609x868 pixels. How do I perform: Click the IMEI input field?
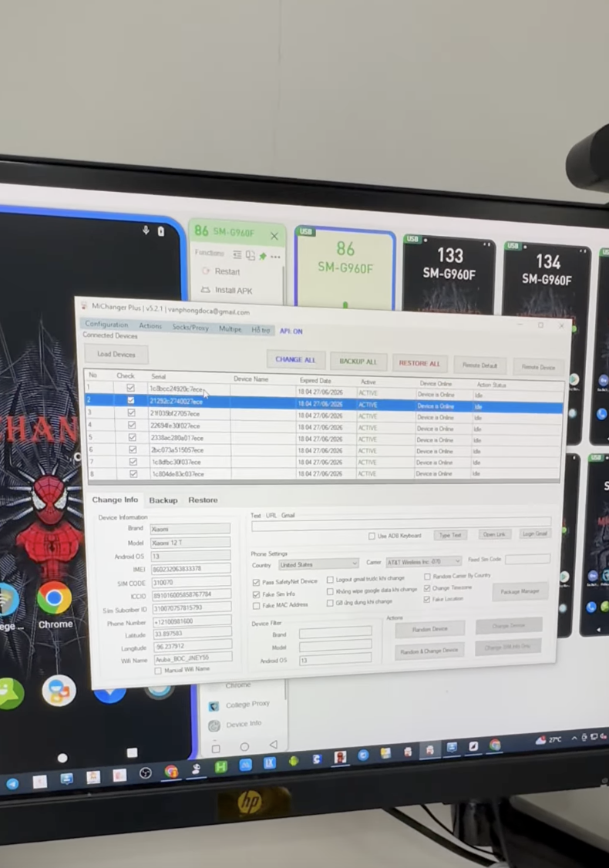191,569
